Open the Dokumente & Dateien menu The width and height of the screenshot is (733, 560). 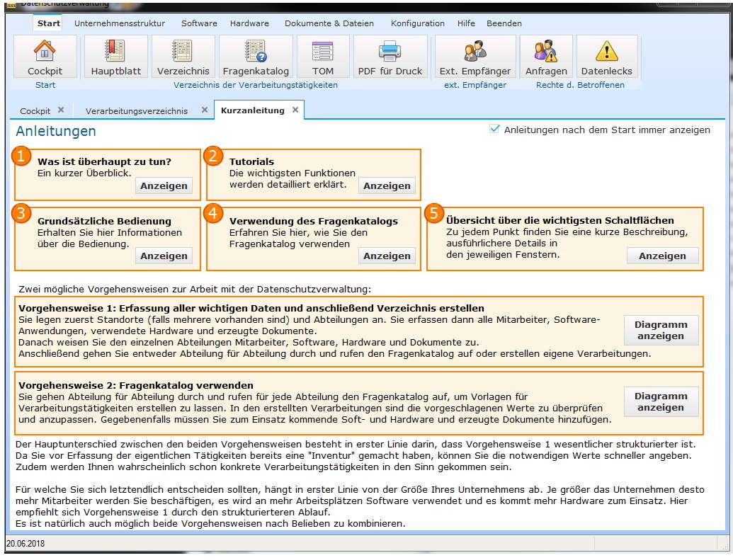coord(329,23)
